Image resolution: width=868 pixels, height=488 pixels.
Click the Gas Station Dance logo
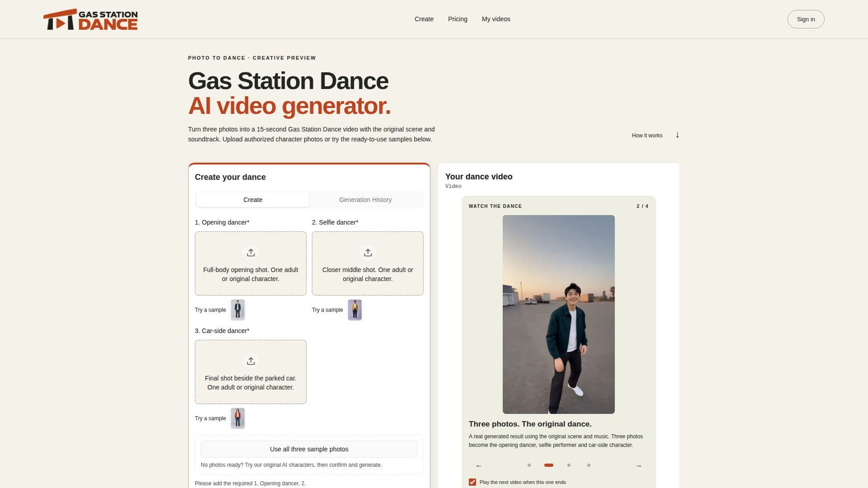click(x=90, y=19)
